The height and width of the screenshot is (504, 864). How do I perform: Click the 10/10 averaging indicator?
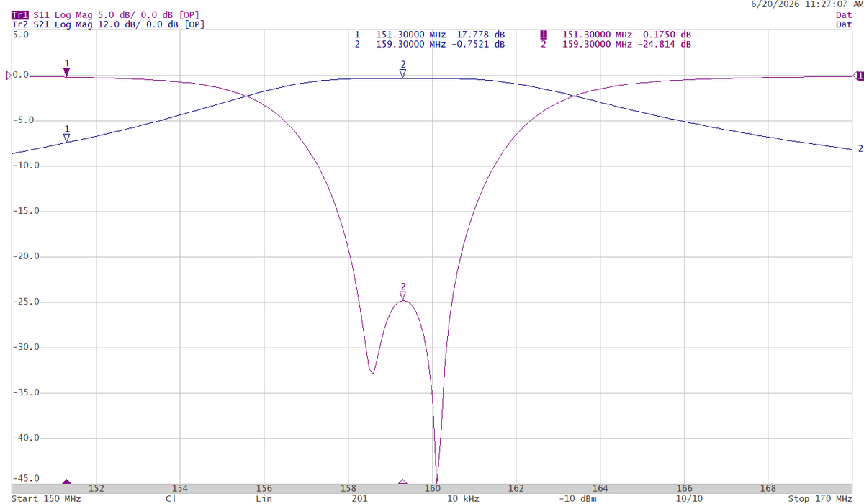(x=689, y=498)
